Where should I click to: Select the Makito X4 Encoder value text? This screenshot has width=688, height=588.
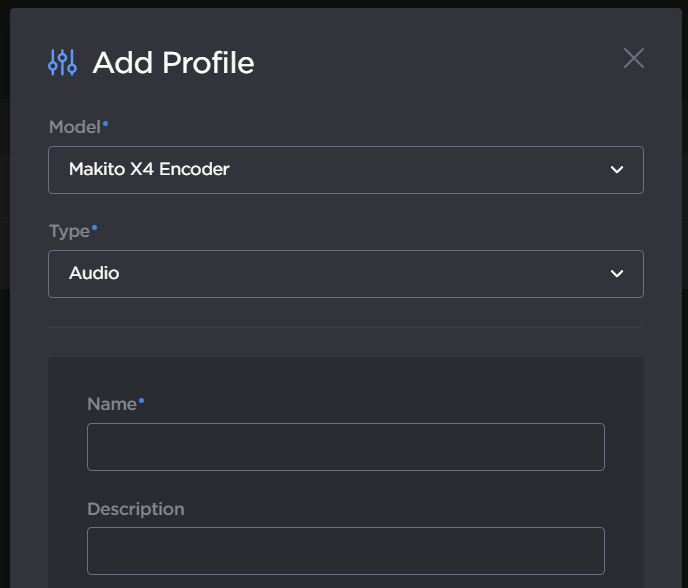[x=149, y=170]
